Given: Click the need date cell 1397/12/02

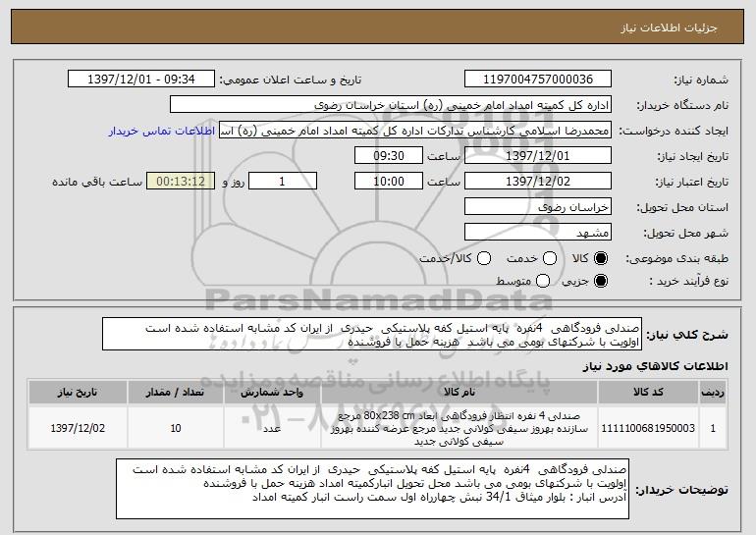Looking at the screenshot, I should pos(78,428).
